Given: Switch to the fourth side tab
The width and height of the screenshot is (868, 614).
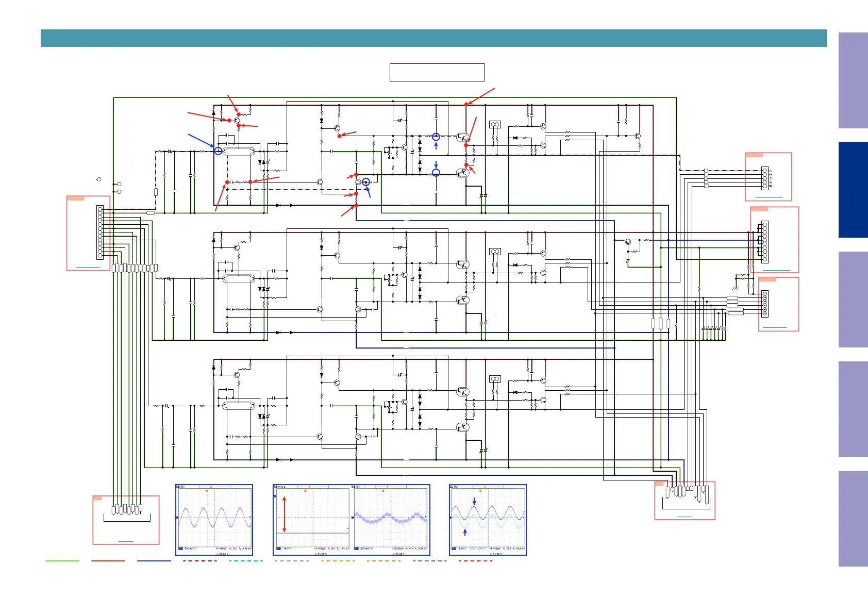Looking at the screenshot, I should tap(853, 409).
